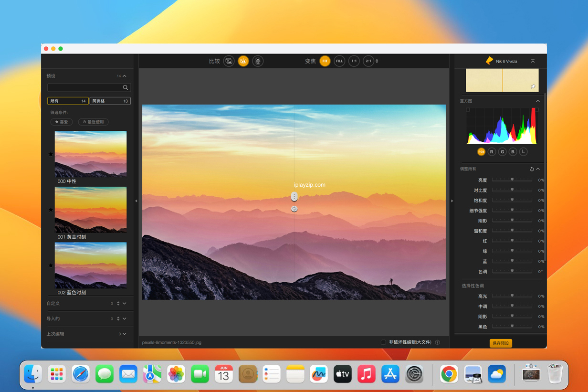
Task: Open Google Chrome in the Dock
Action: click(449, 374)
